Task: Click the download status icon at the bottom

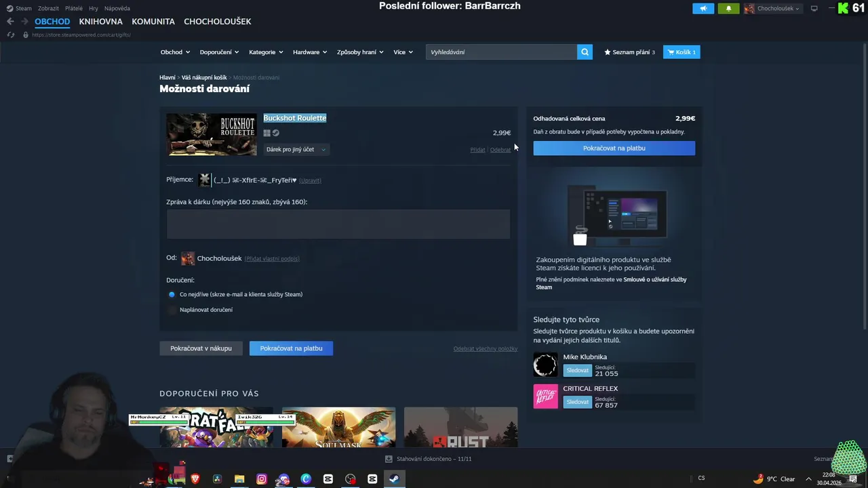Action: (389, 459)
